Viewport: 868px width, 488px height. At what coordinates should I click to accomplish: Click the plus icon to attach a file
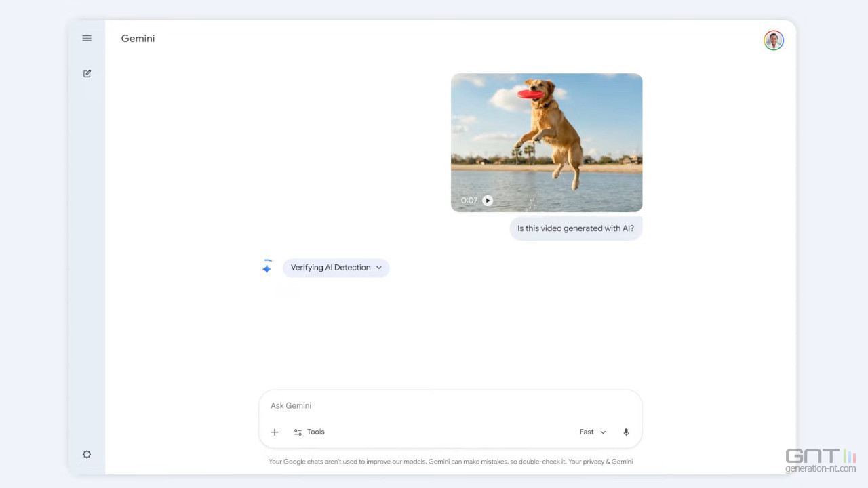tap(275, 432)
